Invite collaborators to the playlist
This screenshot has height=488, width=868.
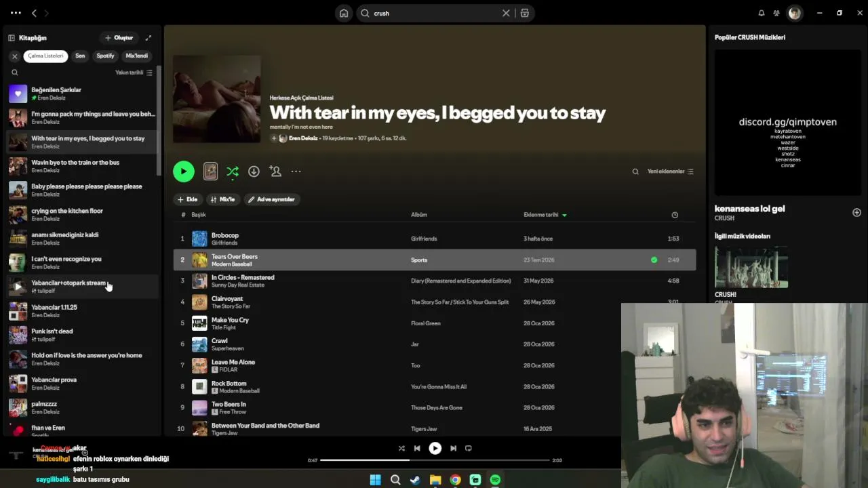[x=275, y=171]
